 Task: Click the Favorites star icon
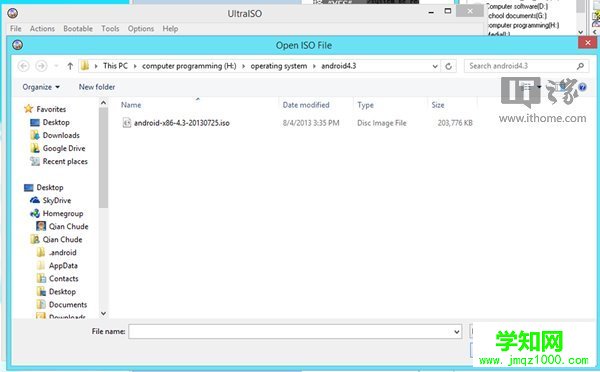click(x=29, y=109)
